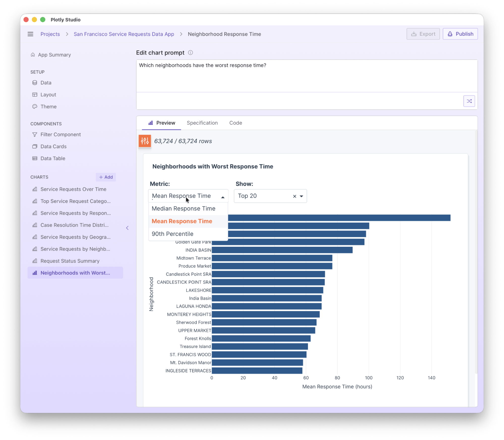Image resolution: width=504 pixels, height=440 pixels.
Task: Choose 90th Percentile metric option
Action: [x=172, y=234]
